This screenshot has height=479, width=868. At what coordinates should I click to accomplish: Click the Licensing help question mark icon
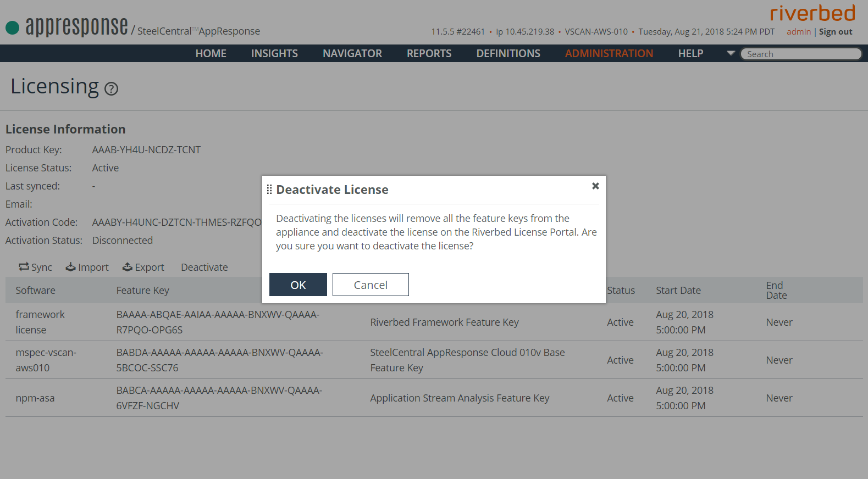pyautogui.click(x=111, y=88)
